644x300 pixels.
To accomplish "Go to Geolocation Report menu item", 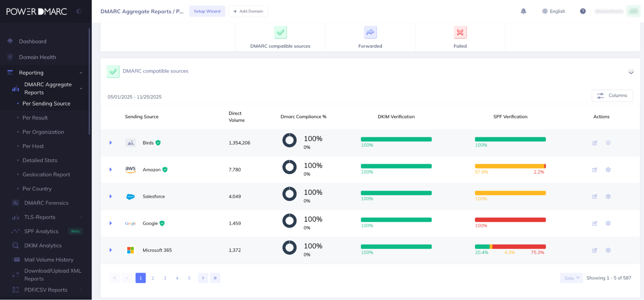I will point(46,175).
